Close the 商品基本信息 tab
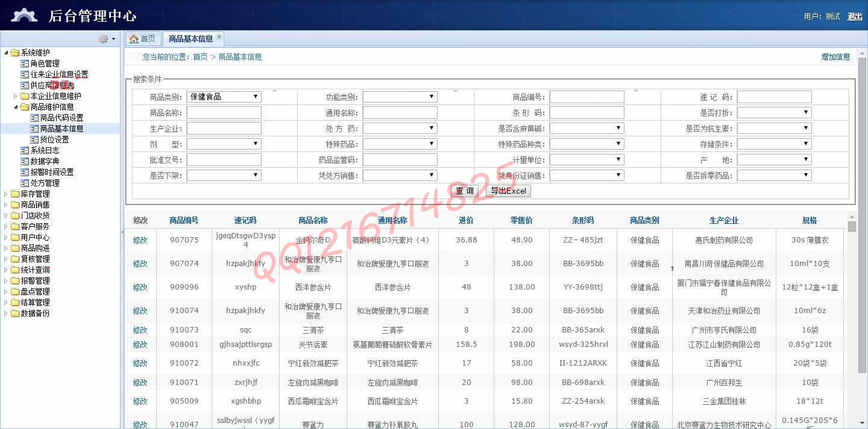Image resolution: width=868 pixels, height=429 pixels. tap(219, 37)
